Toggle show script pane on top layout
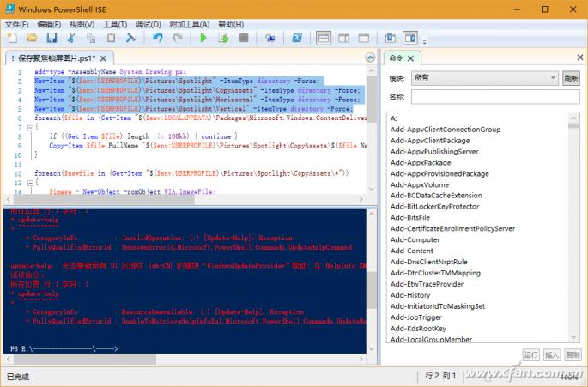This screenshot has width=588, height=387. (324, 39)
